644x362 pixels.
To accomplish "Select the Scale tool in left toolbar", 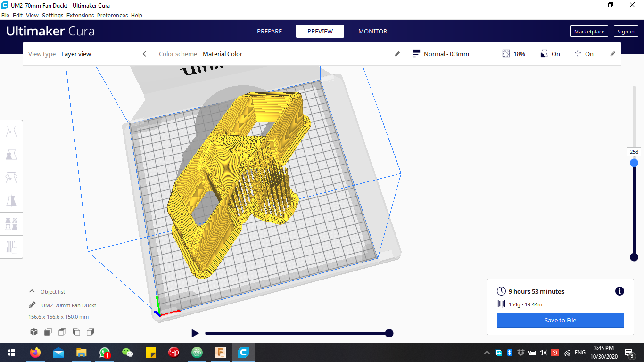I will (x=11, y=155).
